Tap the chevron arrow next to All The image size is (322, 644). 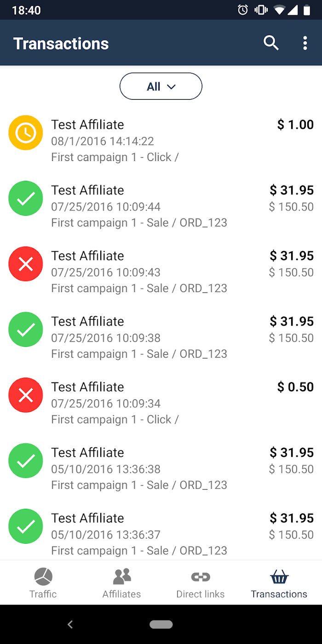click(x=171, y=86)
